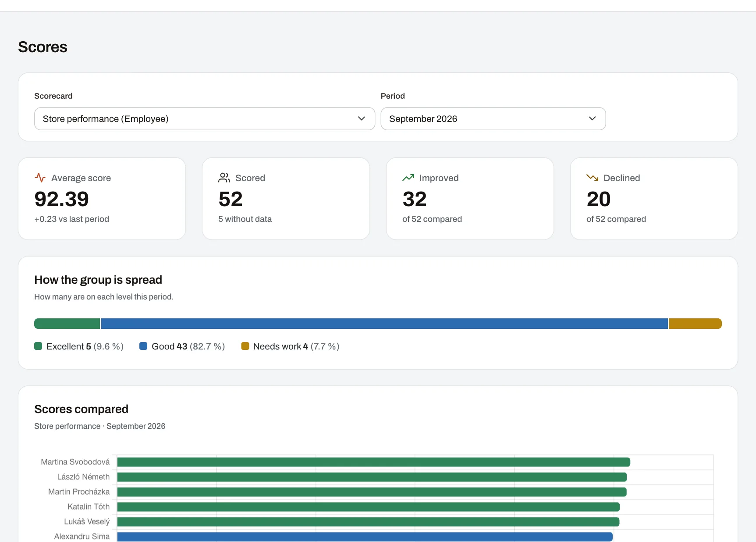756x542 pixels.
Task: Select the green Excellent segment of spread bar
Action: (67, 324)
